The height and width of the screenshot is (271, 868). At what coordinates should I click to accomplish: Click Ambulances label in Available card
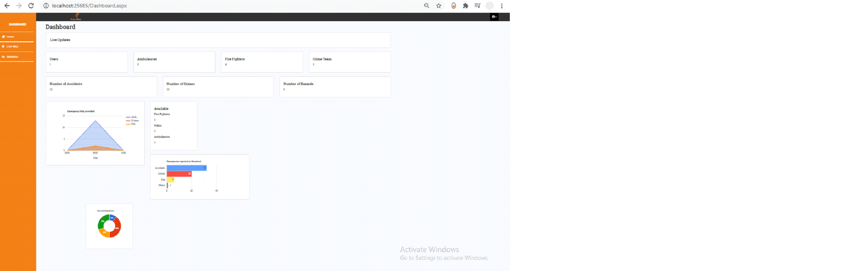(x=162, y=137)
